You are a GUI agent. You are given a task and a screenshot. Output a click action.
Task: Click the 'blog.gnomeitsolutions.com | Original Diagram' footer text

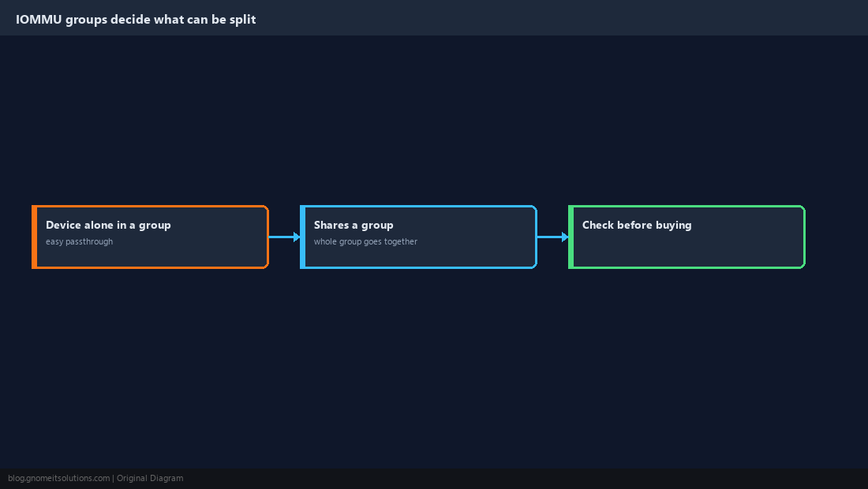point(95,479)
